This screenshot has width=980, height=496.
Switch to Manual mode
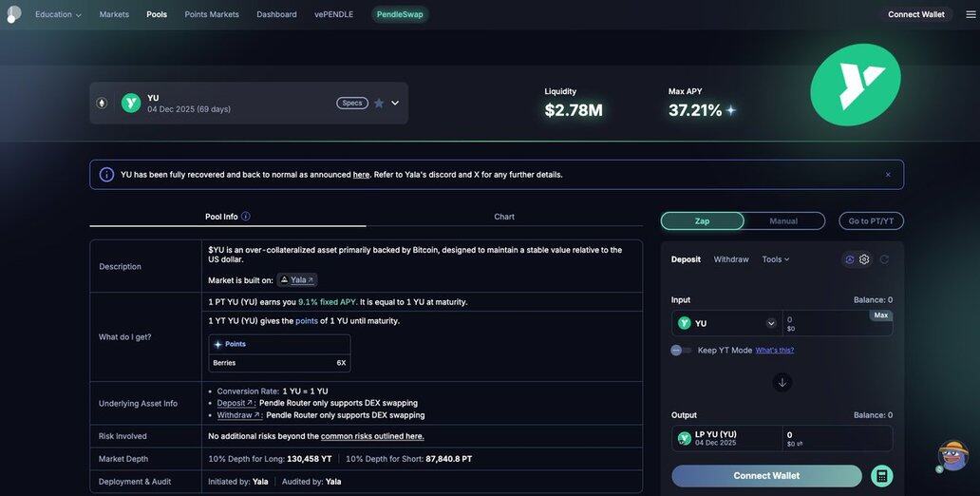click(x=783, y=220)
